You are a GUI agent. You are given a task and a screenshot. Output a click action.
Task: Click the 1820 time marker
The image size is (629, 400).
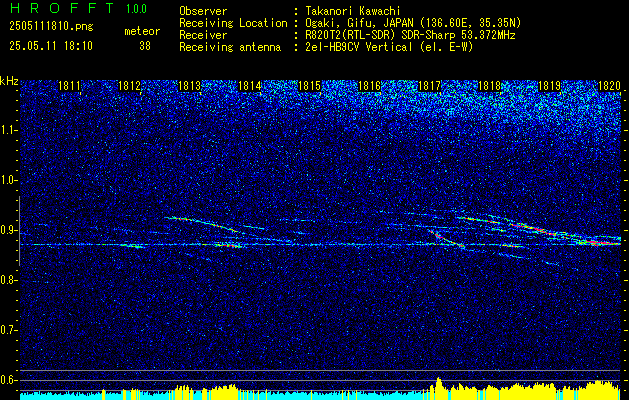tap(609, 86)
